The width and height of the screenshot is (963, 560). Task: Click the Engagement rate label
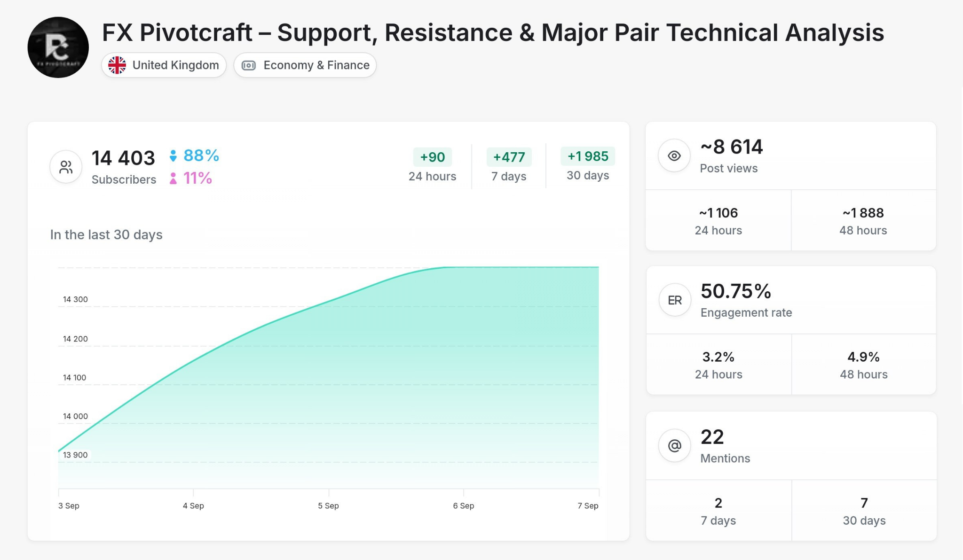pos(746,312)
